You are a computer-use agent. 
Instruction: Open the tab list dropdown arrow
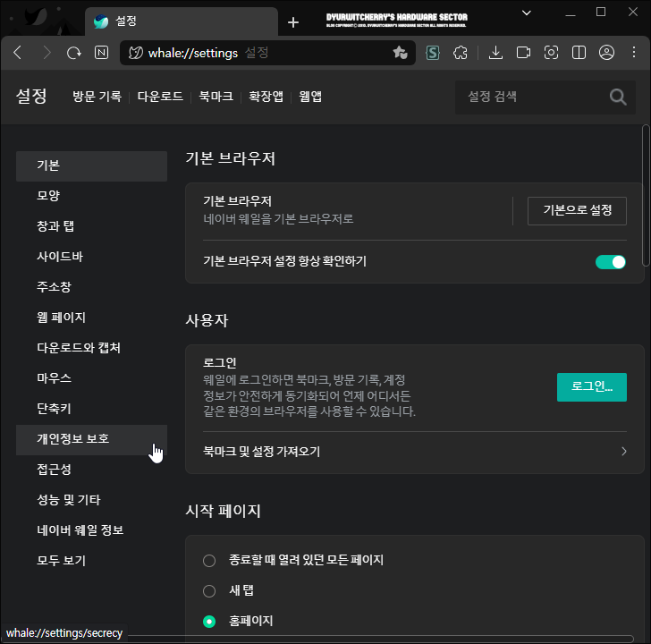pyautogui.click(x=527, y=13)
